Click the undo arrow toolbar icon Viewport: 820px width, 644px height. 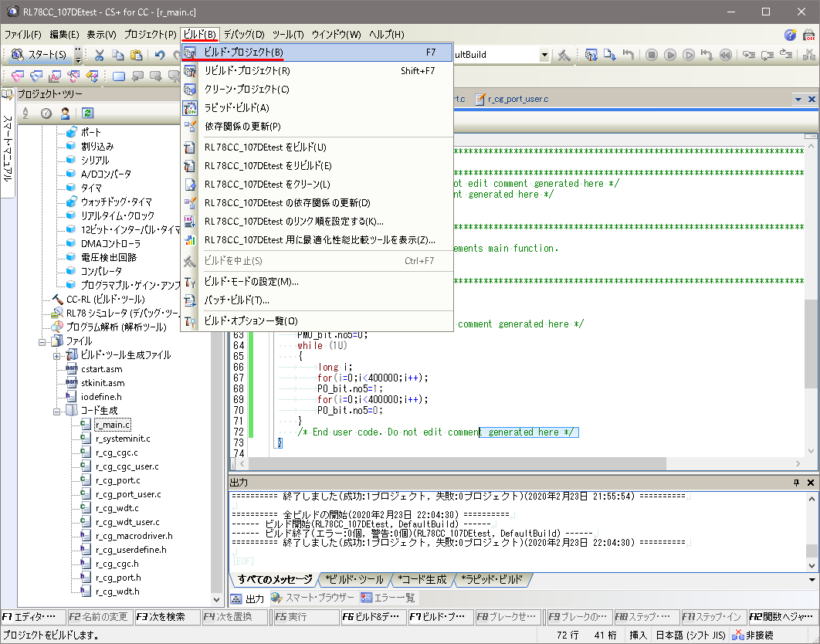(159, 55)
